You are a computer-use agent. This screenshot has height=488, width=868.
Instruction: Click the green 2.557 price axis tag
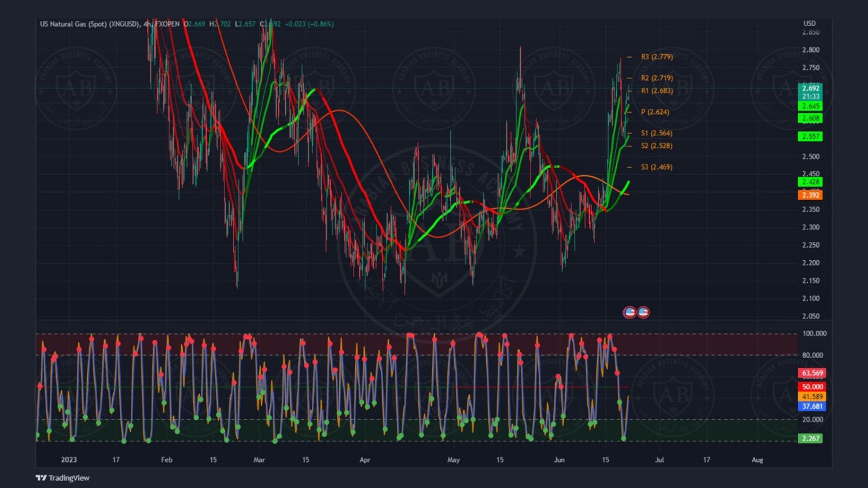click(810, 136)
